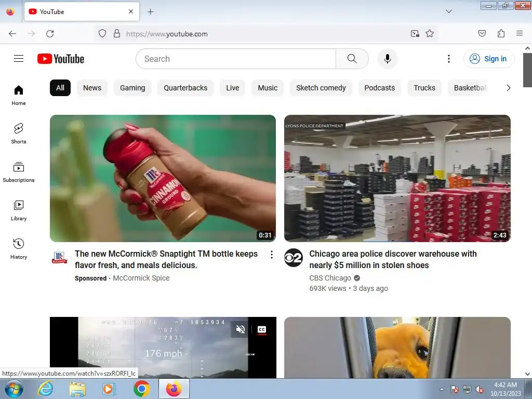Save page to Pocket
The image size is (532, 399).
pyautogui.click(x=482, y=34)
